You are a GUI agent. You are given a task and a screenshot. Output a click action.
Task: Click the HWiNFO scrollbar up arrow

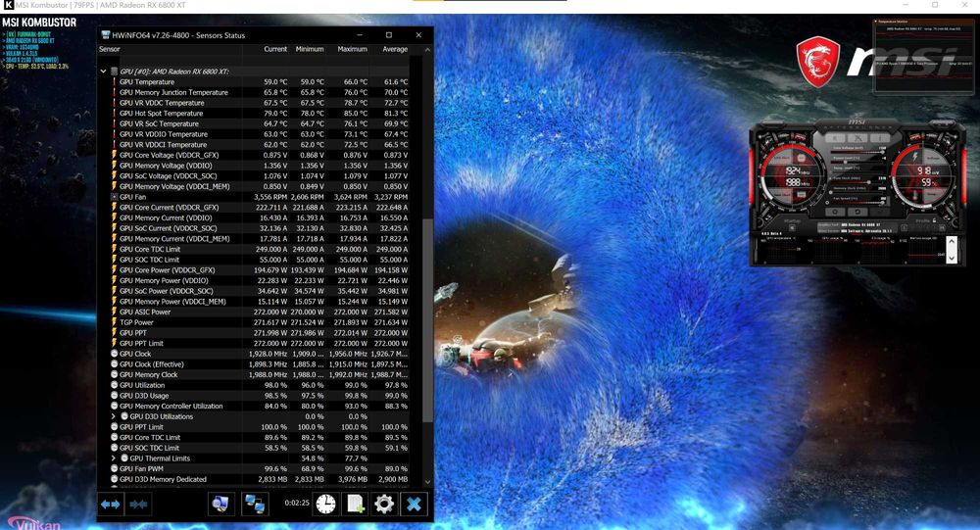(x=427, y=49)
